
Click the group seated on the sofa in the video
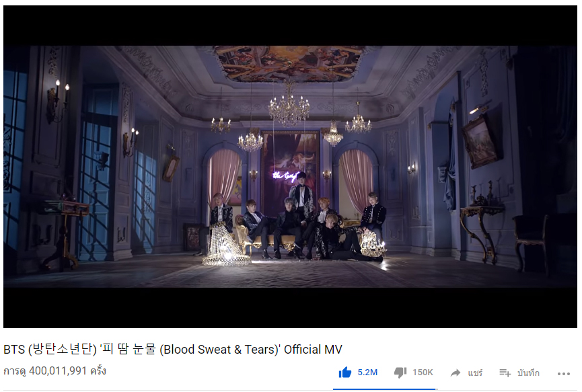tap(297, 225)
